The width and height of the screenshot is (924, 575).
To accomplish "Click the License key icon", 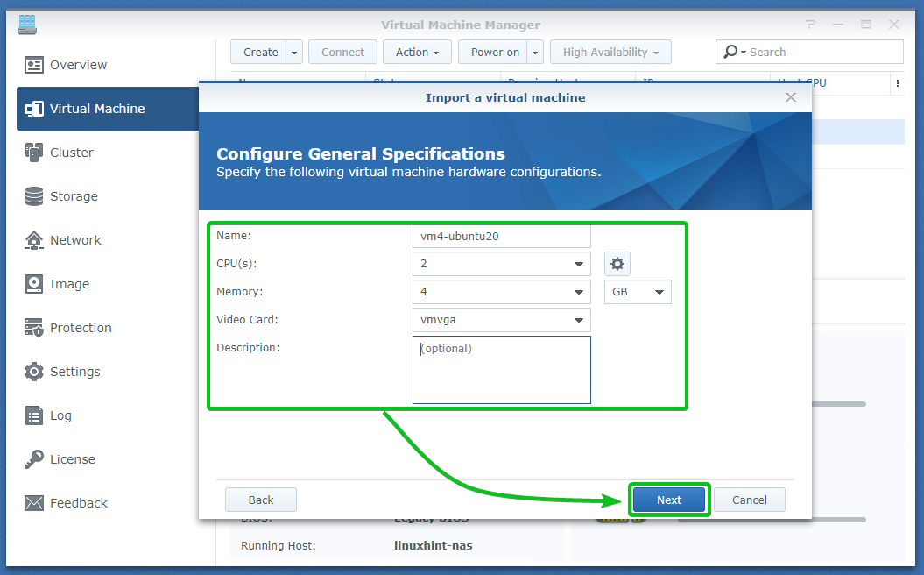I will (34, 459).
